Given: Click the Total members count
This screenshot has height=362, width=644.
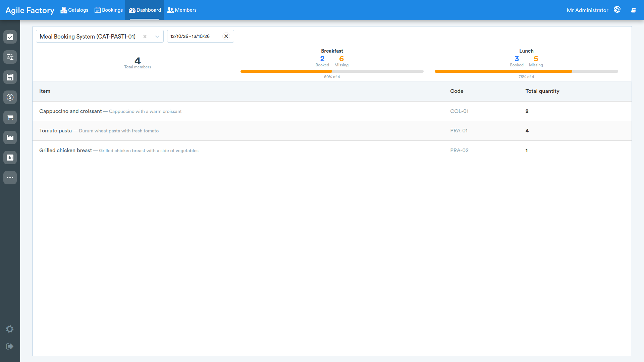Looking at the screenshot, I should coord(138,61).
